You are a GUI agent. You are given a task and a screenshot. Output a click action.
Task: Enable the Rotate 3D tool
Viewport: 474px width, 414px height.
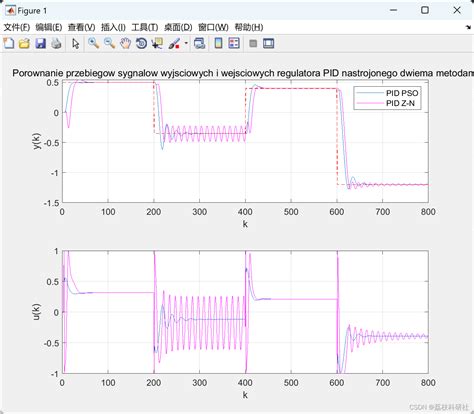[141, 43]
